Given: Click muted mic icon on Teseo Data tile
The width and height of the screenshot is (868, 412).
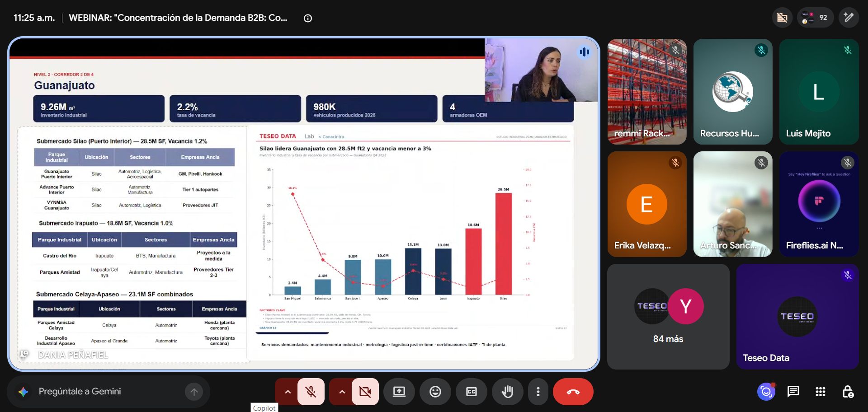Looking at the screenshot, I should coord(848,275).
